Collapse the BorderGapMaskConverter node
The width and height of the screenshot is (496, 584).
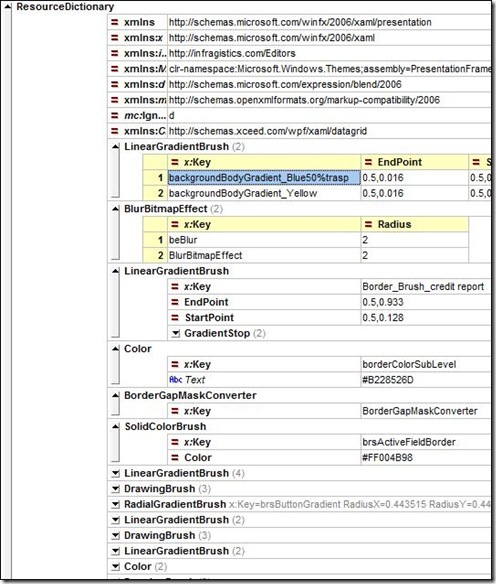(115, 396)
